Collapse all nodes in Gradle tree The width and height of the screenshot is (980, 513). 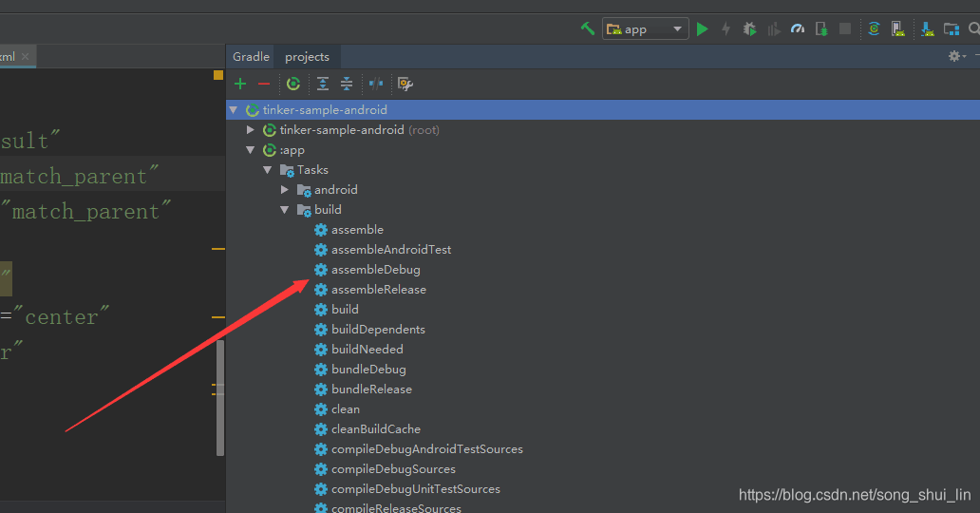point(347,84)
